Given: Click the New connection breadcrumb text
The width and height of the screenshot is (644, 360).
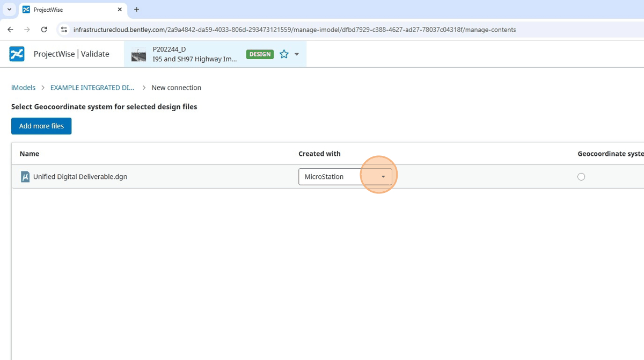Looking at the screenshot, I should (177, 88).
